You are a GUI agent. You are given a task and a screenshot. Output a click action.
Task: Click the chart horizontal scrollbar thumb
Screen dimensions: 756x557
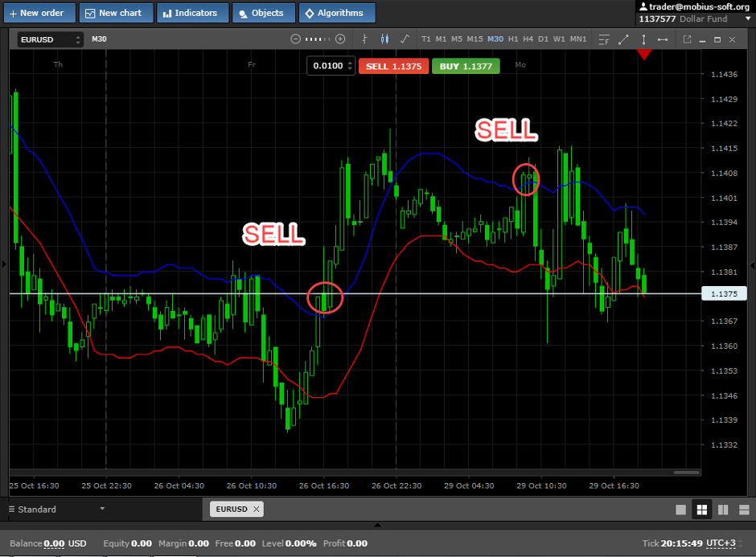[x=687, y=473]
